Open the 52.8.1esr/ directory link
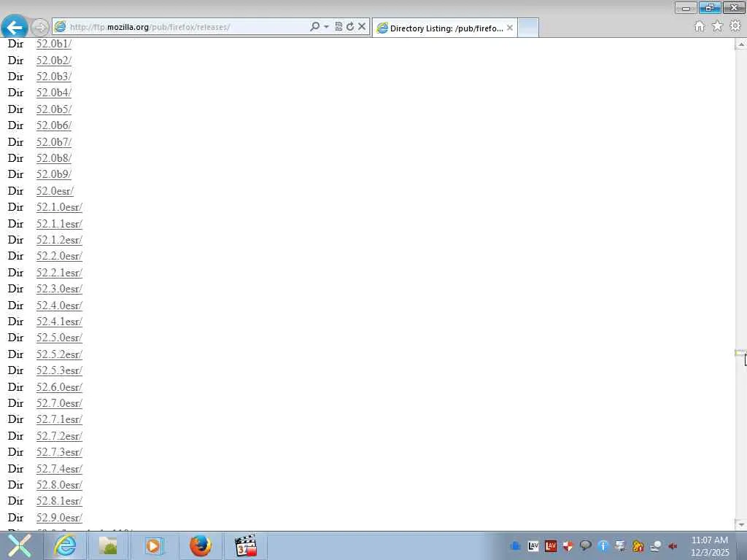 pyautogui.click(x=59, y=501)
